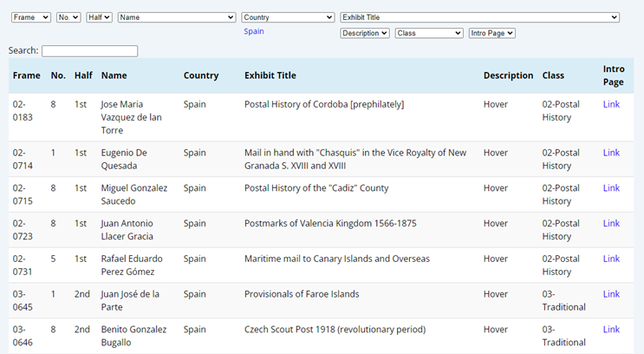The width and height of the screenshot is (644, 354).
Task: Click name Jose Maria Vazquez de lan Torre
Action: [132, 118]
